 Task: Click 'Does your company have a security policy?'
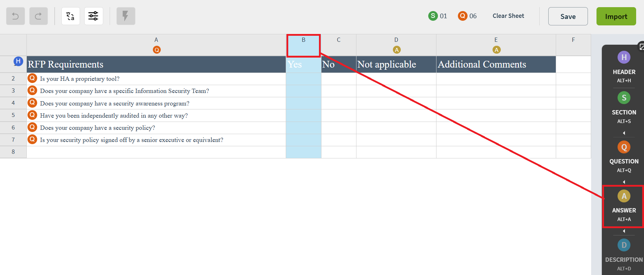point(98,128)
